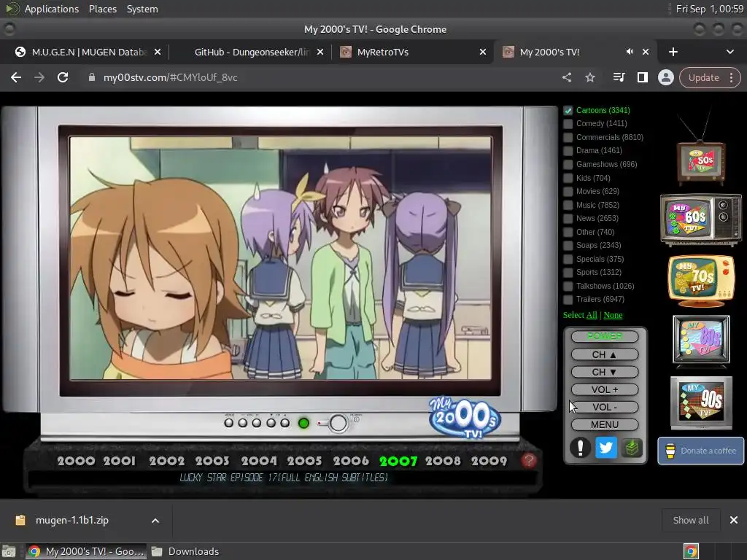Click the browser forward arrow

(x=39, y=77)
